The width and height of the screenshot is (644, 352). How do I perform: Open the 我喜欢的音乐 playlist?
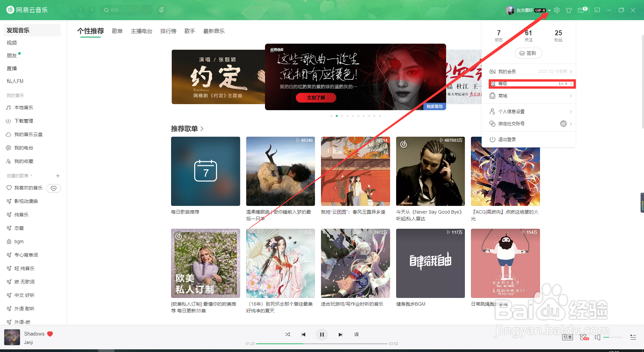(x=25, y=188)
